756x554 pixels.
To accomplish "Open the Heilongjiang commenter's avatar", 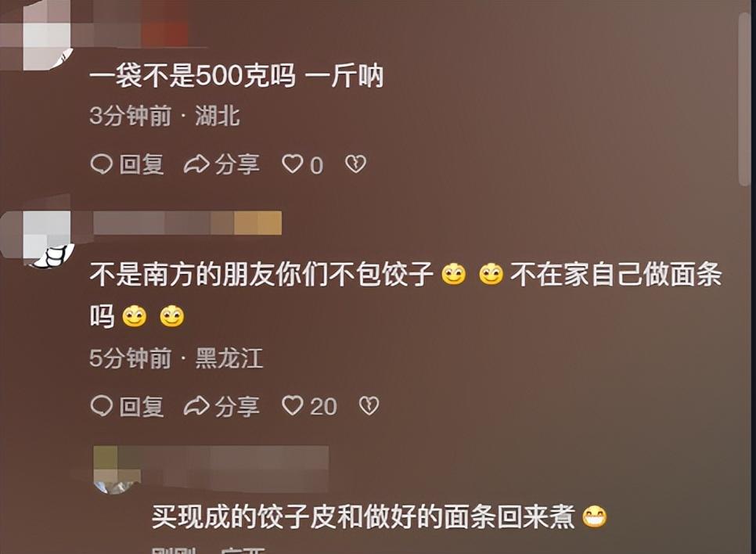I will pyautogui.click(x=47, y=237).
